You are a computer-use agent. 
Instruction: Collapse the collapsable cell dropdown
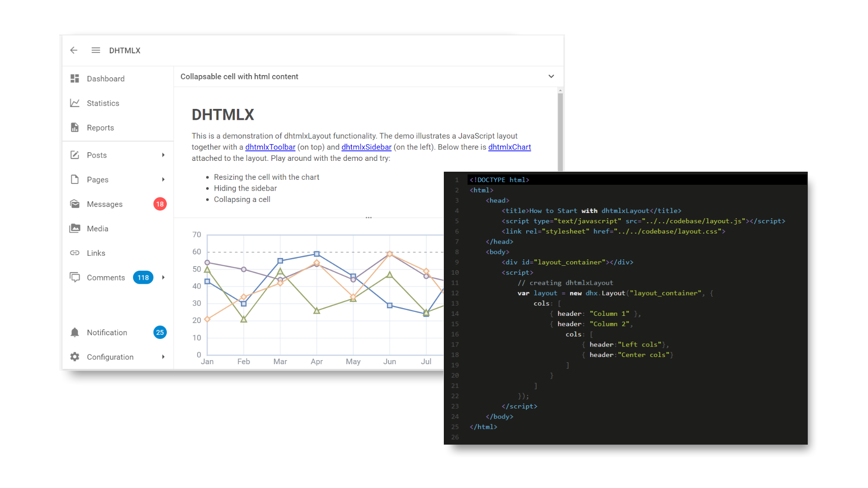(551, 76)
